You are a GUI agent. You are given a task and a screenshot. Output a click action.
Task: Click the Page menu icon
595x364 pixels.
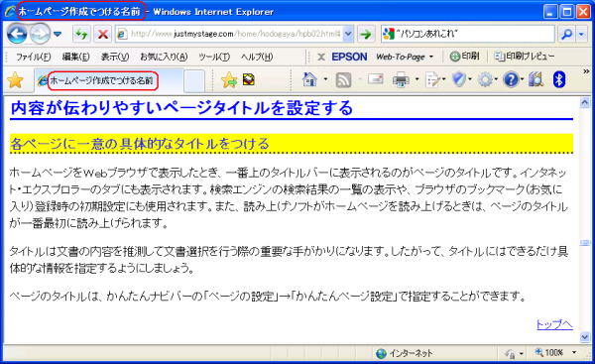pos(432,80)
